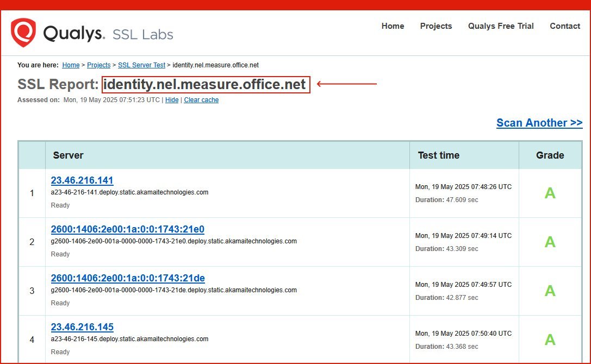591x364 pixels.
Task: Open the Projects navigation menu item
Action: point(436,26)
